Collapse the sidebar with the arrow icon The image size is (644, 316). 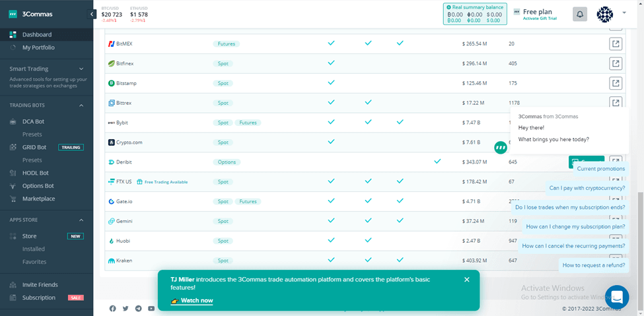tap(92, 15)
